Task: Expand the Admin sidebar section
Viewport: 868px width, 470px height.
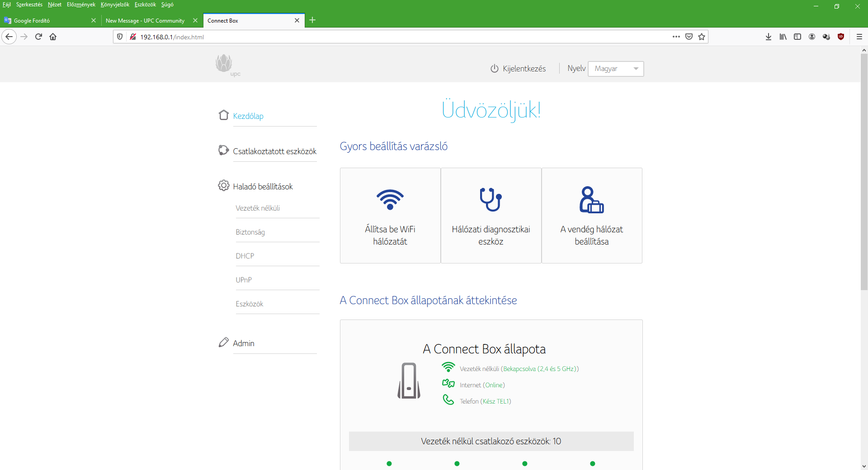Action: pyautogui.click(x=244, y=343)
